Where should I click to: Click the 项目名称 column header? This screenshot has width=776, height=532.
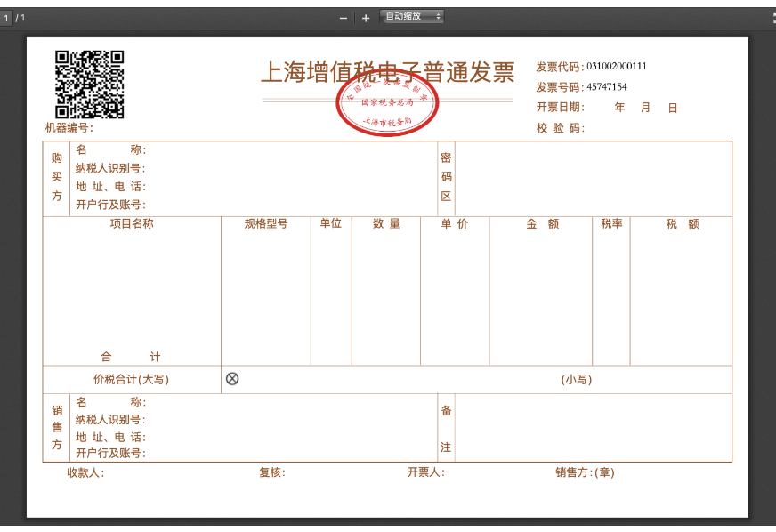(132, 223)
